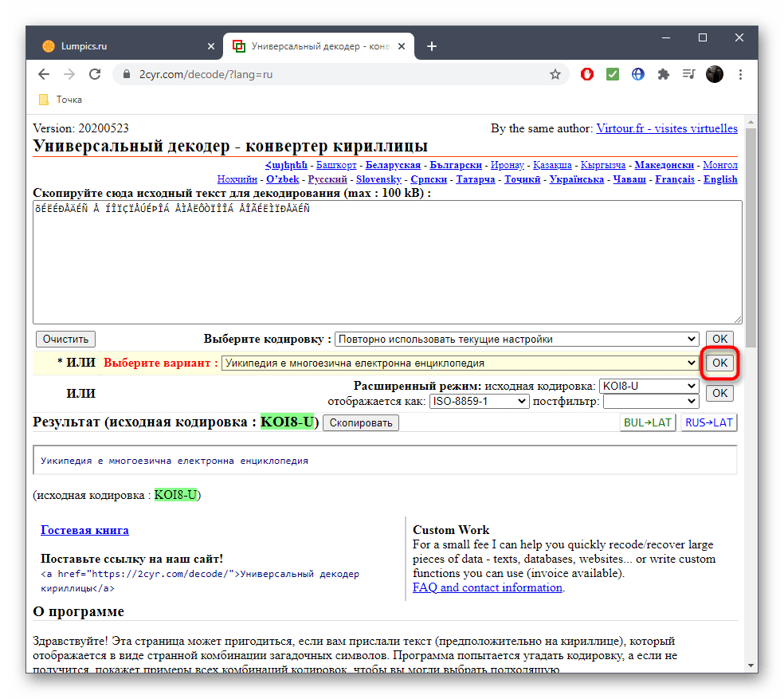Click the address bar URL field

[x=340, y=75]
